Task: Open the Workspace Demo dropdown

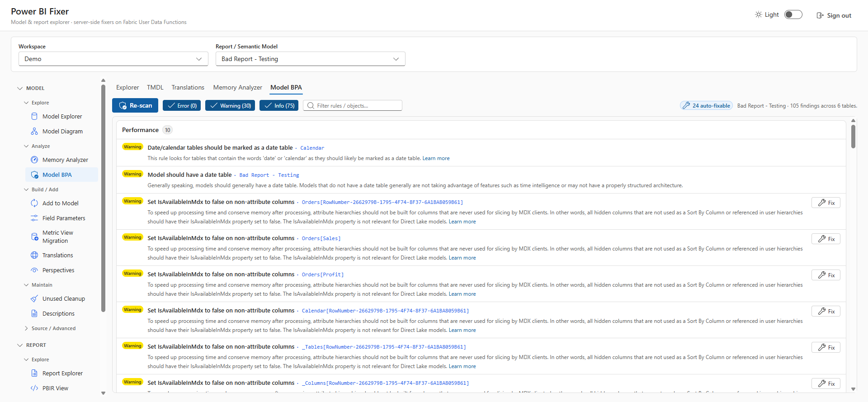Action: tap(113, 59)
